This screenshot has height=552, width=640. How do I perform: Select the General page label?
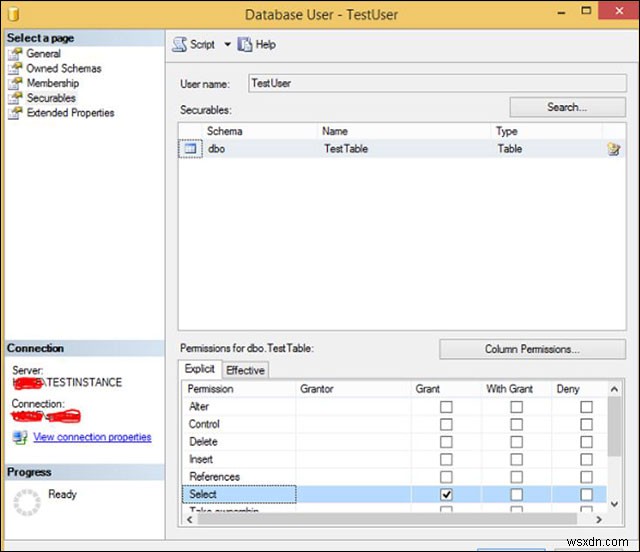click(x=43, y=53)
